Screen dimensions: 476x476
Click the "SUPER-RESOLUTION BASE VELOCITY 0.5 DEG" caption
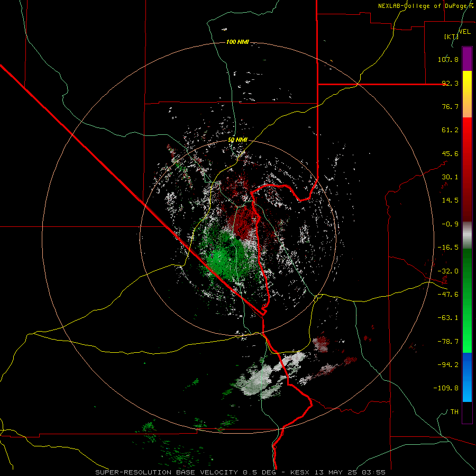tap(186, 472)
